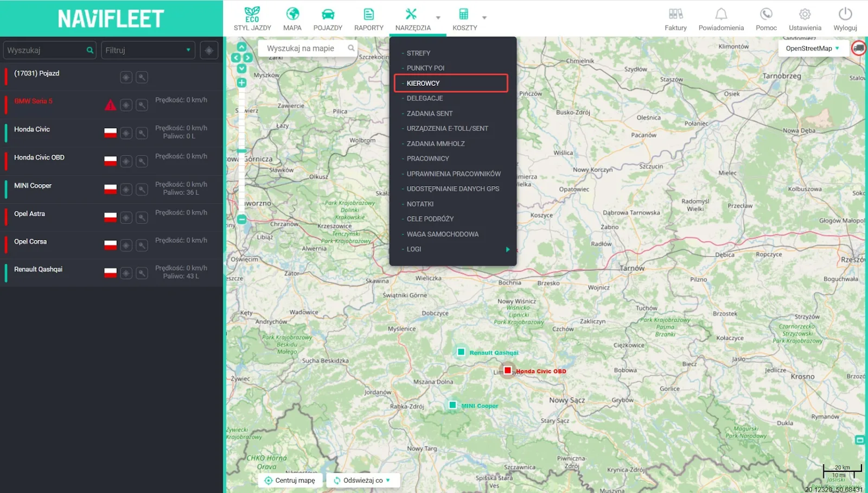The height and width of the screenshot is (493, 868).
Task: Zoom out the map with minus
Action: click(x=242, y=219)
